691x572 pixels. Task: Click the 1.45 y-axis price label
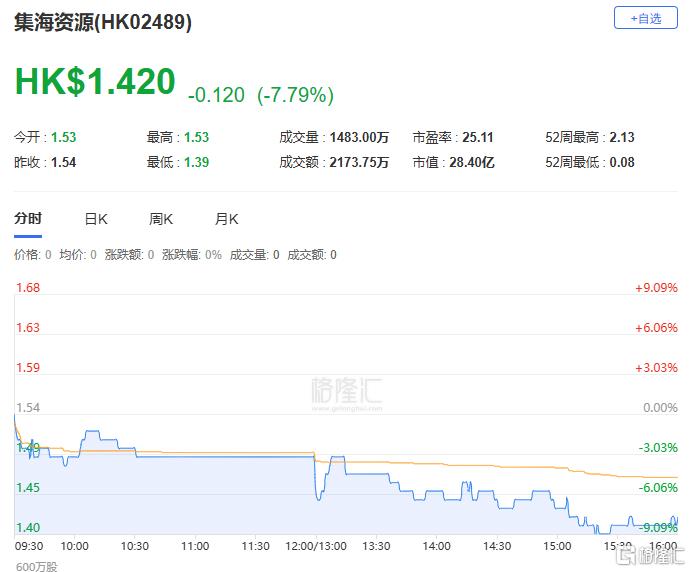coord(28,488)
